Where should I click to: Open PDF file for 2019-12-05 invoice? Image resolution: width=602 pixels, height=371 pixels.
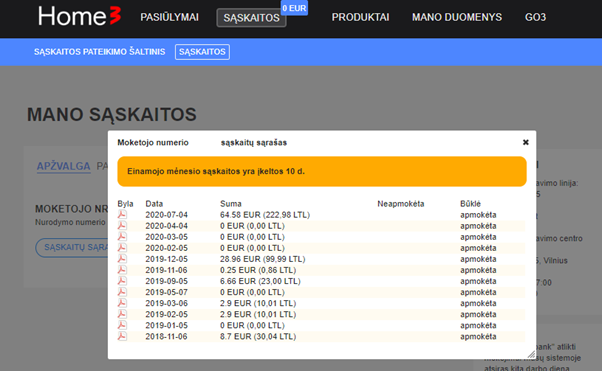122,259
